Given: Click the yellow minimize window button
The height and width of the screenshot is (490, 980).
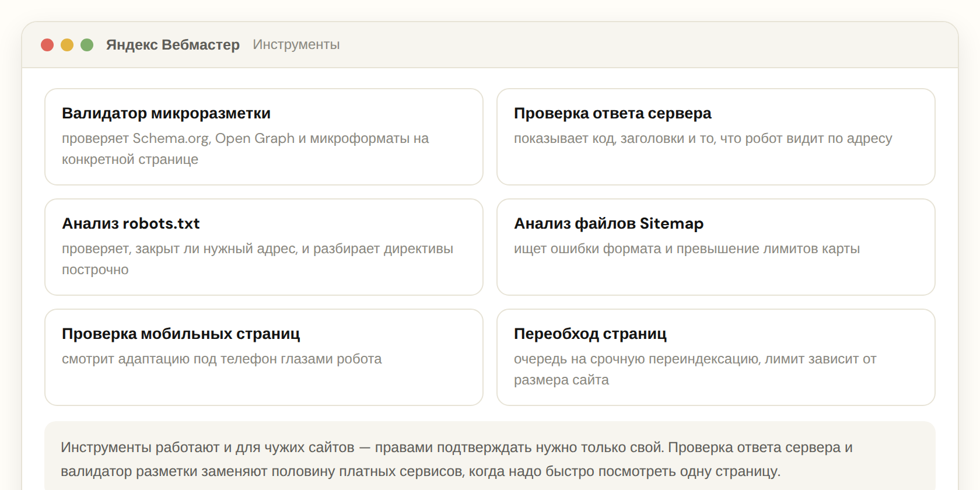Looking at the screenshot, I should tap(67, 45).
